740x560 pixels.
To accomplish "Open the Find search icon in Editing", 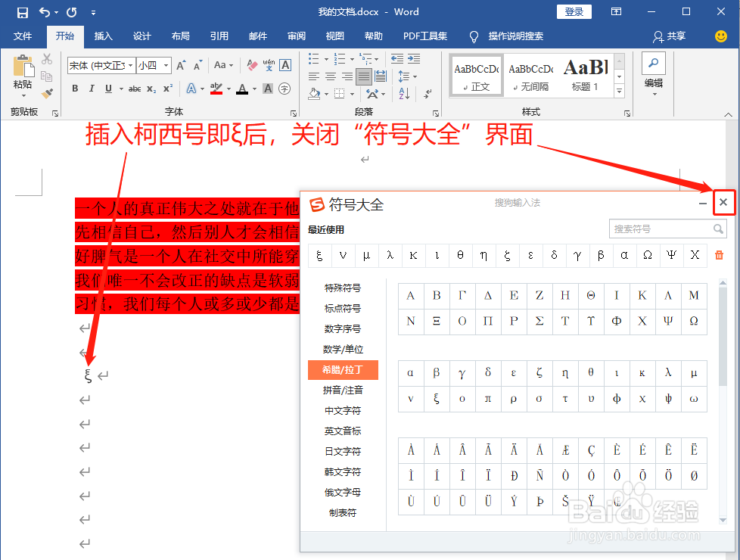I will point(654,64).
